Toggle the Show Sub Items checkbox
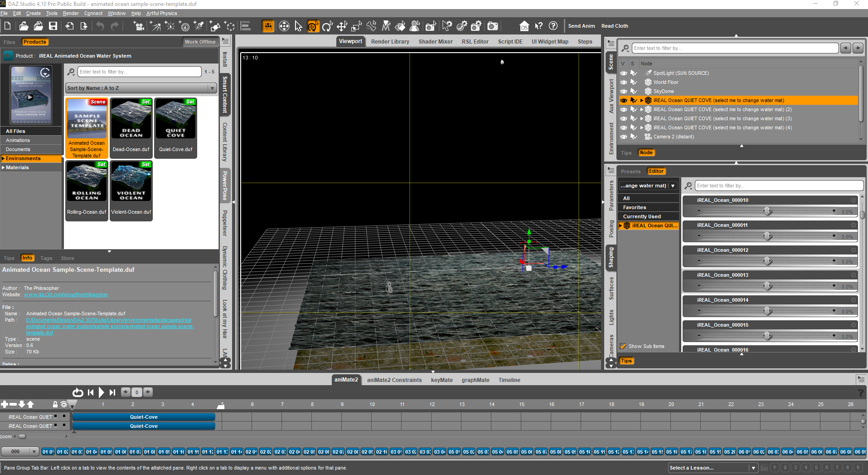 click(x=623, y=346)
